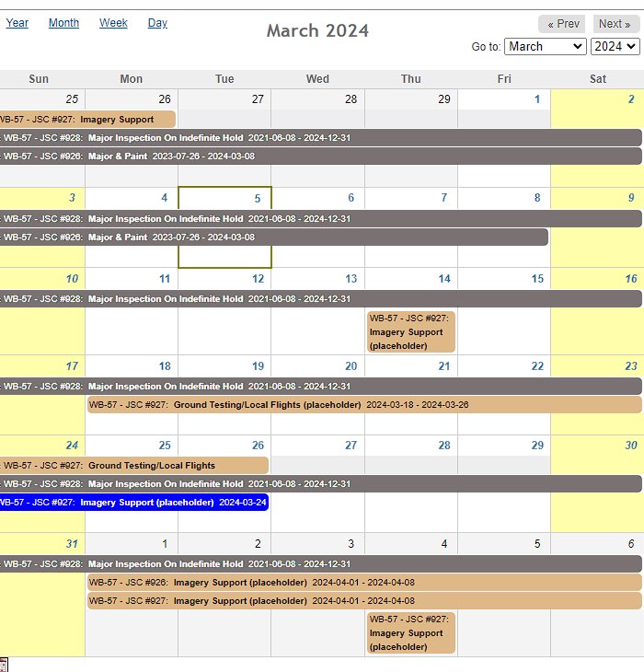Open Thursday the 14th
The width and height of the screenshot is (644, 672).
[444, 279]
